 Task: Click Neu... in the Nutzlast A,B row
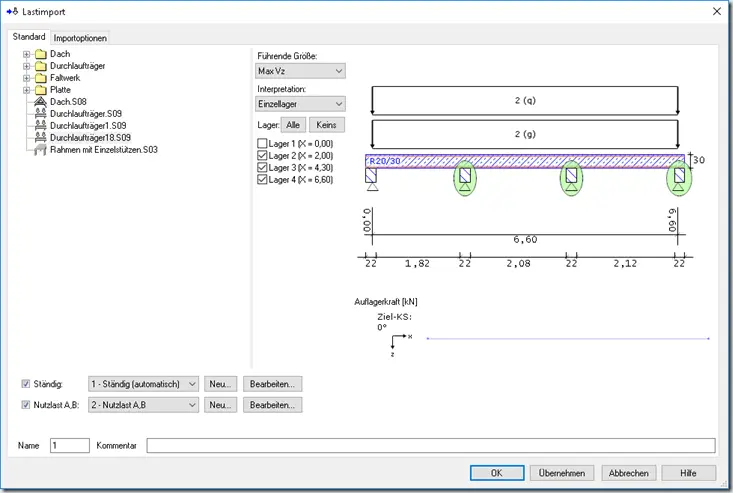(220, 405)
